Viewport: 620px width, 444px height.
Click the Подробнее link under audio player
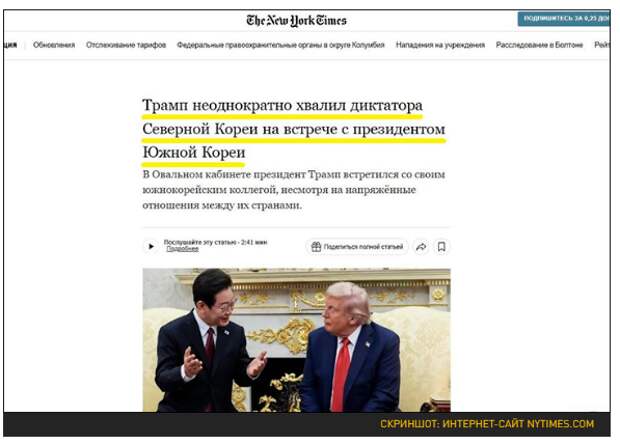coord(182,249)
